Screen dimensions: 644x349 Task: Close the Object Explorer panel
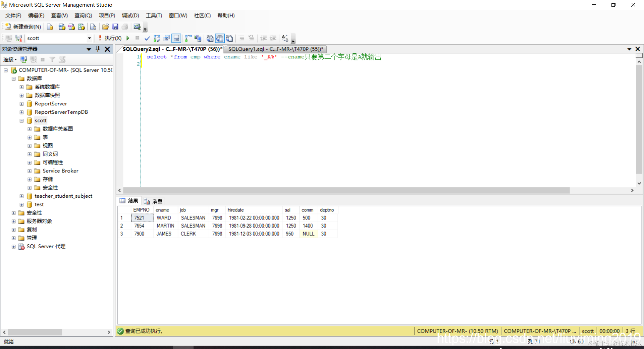(x=107, y=49)
